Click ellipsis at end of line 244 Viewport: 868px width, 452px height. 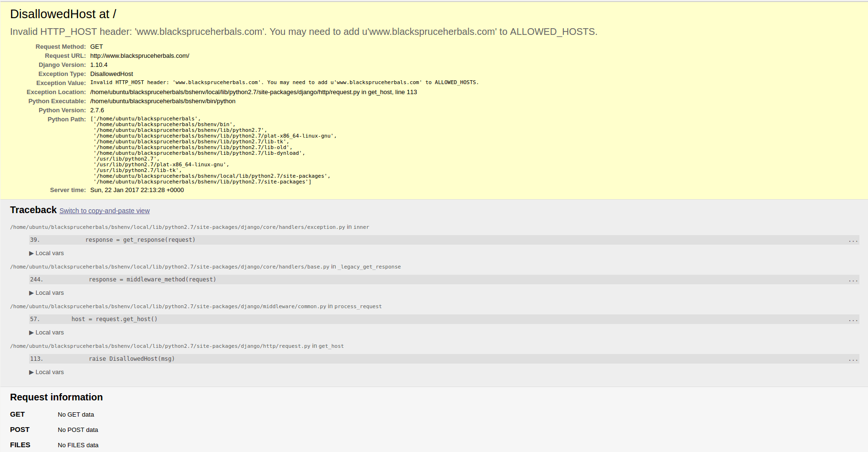[853, 280]
